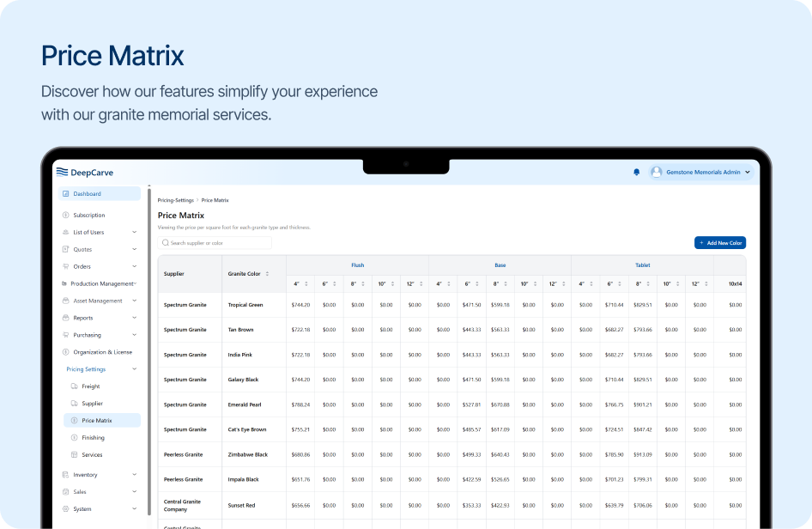Click the supplier or color search field
The width and height of the screenshot is (812, 529).
coord(219,243)
